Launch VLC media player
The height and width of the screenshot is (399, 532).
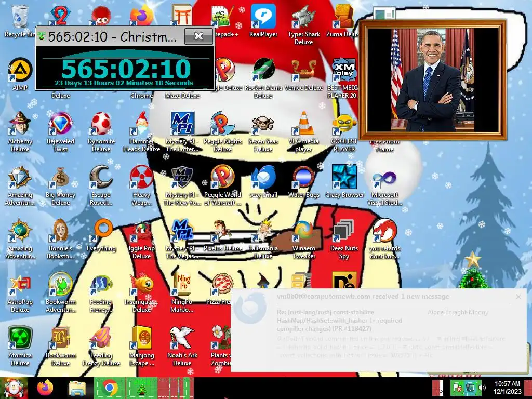point(303,132)
